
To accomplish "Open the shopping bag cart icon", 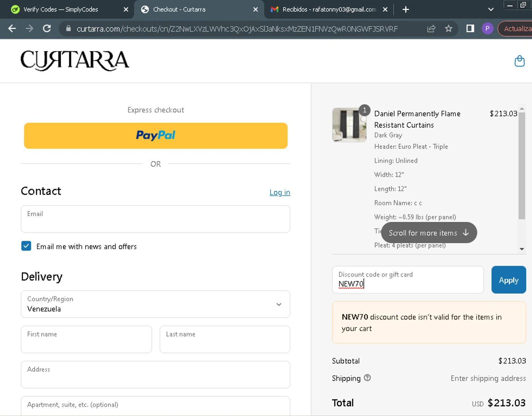I will point(520,61).
